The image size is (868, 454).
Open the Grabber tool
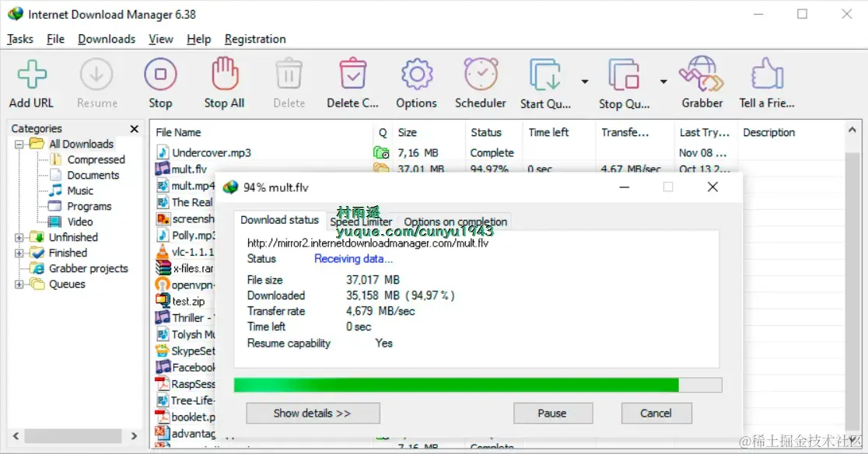click(702, 74)
